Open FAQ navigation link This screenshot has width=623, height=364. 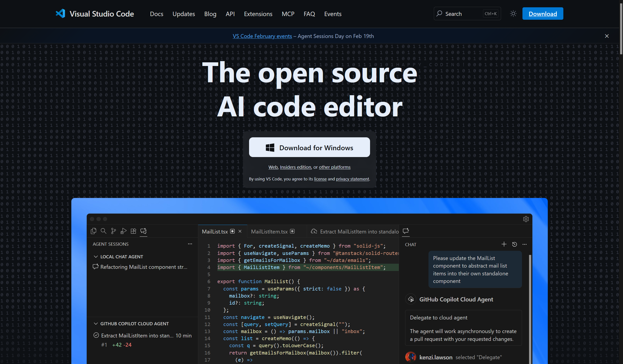[x=309, y=14]
